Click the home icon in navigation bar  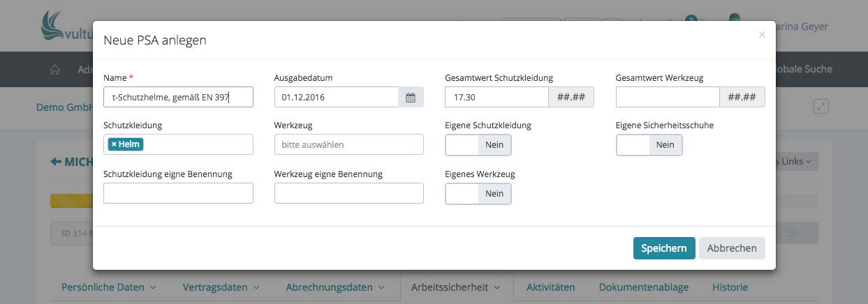coord(55,70)
